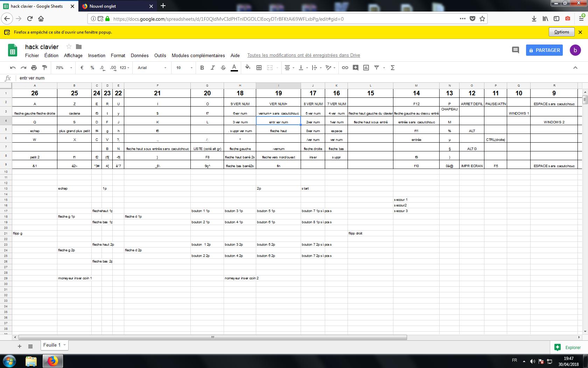Switch to the 'Nouvel onglet' browser tab
The image size is (588, 368).
pyautogui.click(x=118, y=6)
